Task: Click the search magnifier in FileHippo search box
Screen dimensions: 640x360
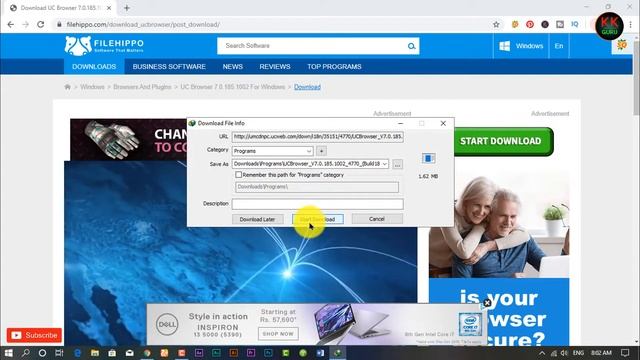Action: point(411,46)
